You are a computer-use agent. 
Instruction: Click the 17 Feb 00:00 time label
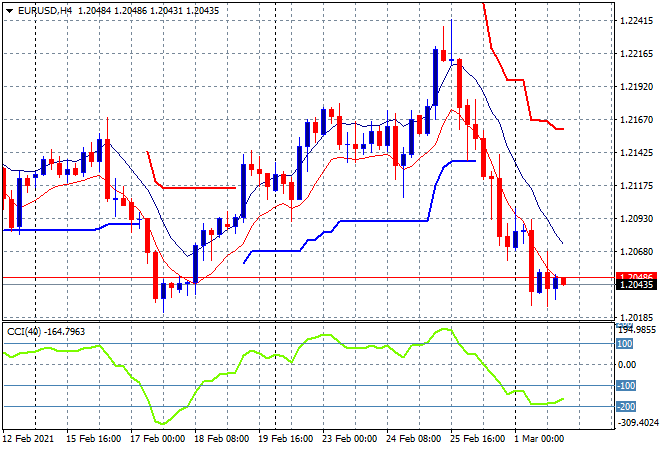tap(157, 439)
